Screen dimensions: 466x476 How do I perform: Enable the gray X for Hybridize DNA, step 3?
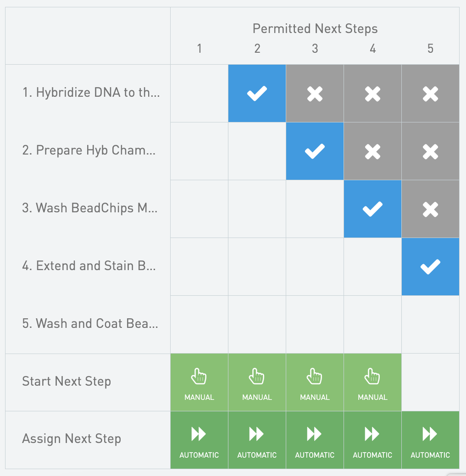click(x=315, y=94)
